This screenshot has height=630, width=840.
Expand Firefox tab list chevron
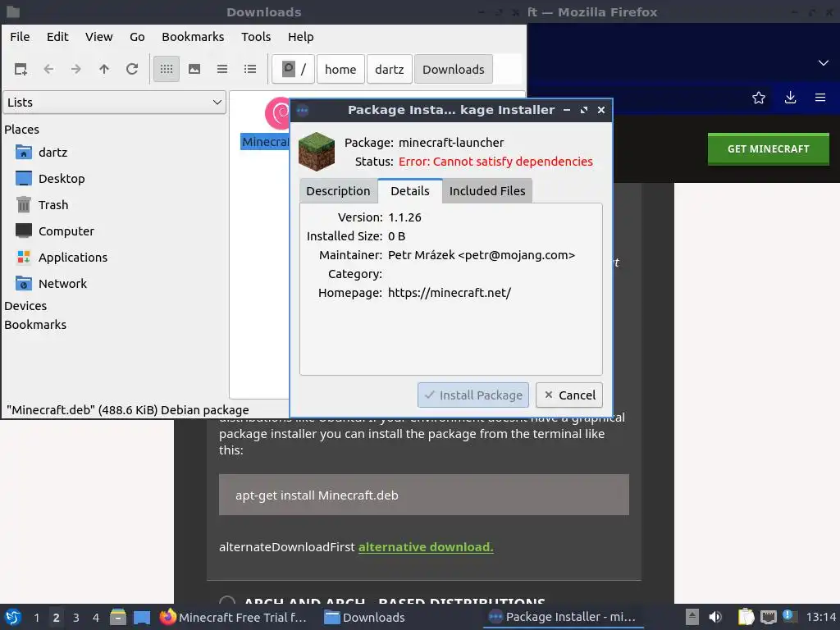click(x=824, y=62)
